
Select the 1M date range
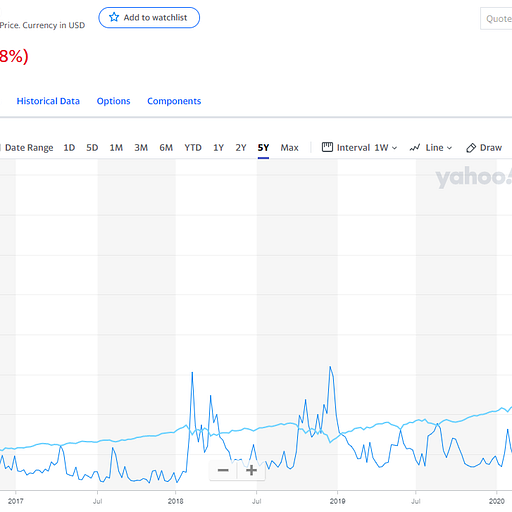coord(116,148)
